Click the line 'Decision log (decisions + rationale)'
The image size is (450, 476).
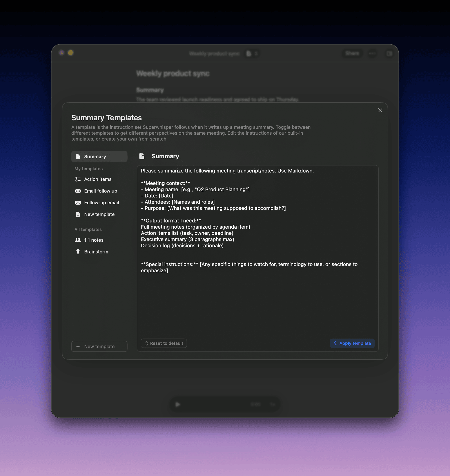coord(182,246)
